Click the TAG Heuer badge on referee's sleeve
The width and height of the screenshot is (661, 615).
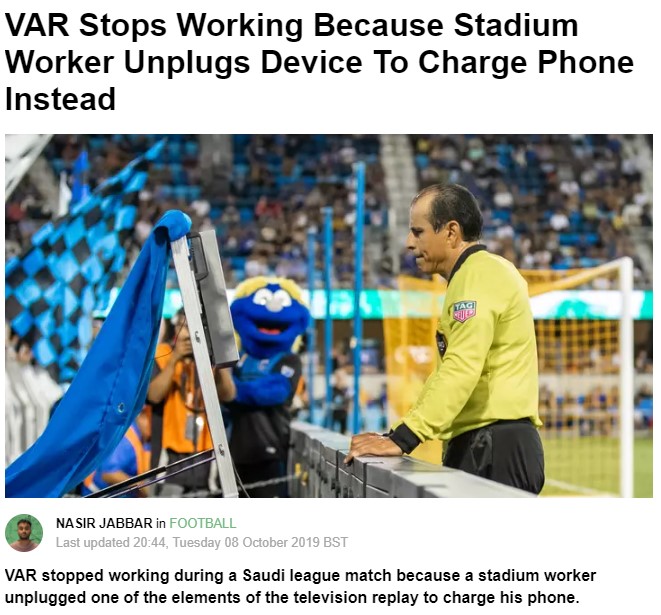(464, 311)
